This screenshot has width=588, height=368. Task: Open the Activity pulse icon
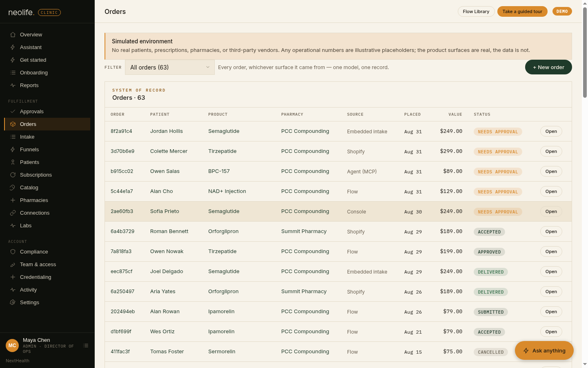point(13,290)
